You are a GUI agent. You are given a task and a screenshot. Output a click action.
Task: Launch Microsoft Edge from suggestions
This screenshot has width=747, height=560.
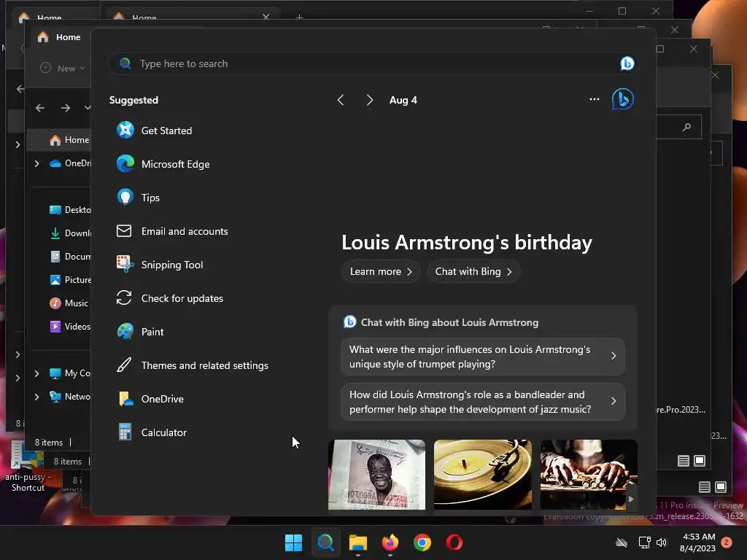pyautogui.click(x=163, y=164)
